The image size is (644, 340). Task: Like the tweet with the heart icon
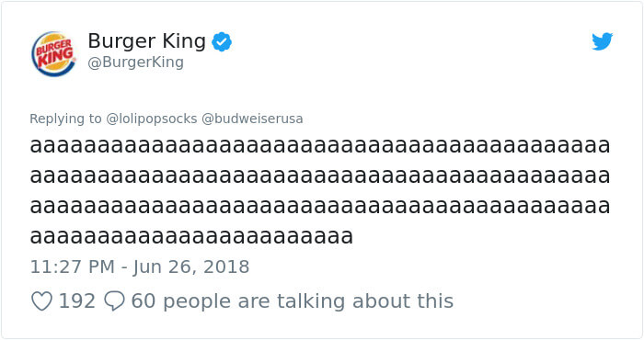pos(41,301)
